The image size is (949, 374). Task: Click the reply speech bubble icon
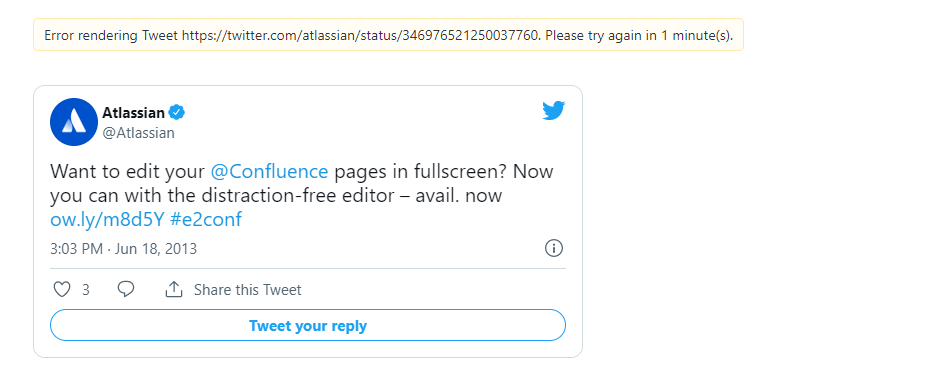125,289
